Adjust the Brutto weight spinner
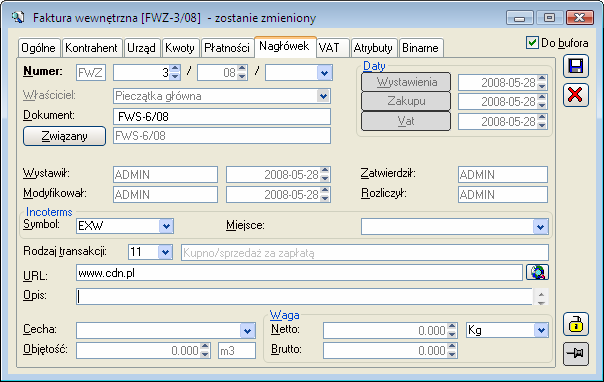 (x=452, y=350)
